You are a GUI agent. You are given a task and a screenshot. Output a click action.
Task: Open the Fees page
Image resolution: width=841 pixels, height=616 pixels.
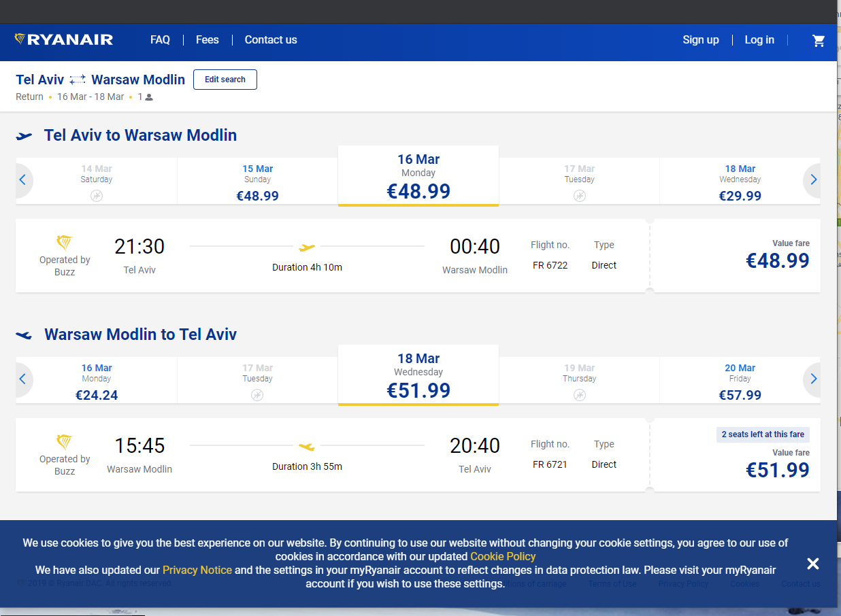[208, 40]
